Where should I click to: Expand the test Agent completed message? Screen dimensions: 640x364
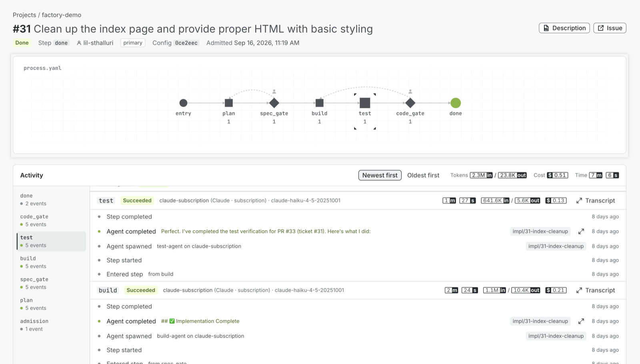[x=581, y=231]
